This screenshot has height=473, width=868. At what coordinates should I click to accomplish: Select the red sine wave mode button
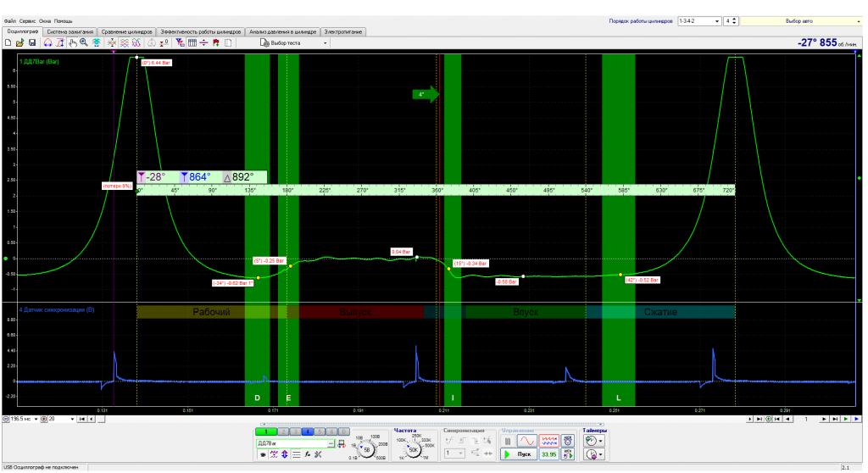527,441
